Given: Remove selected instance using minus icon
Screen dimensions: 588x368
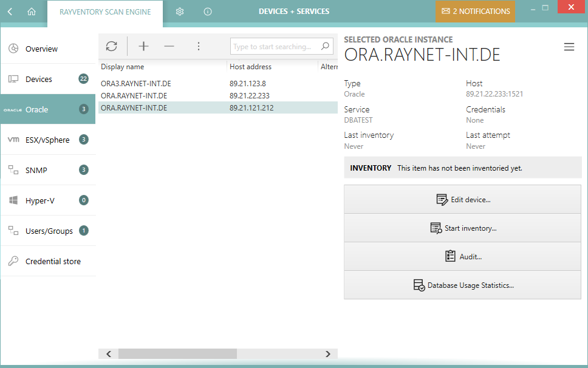Looking at the screenshot, I should coord(169,46).
